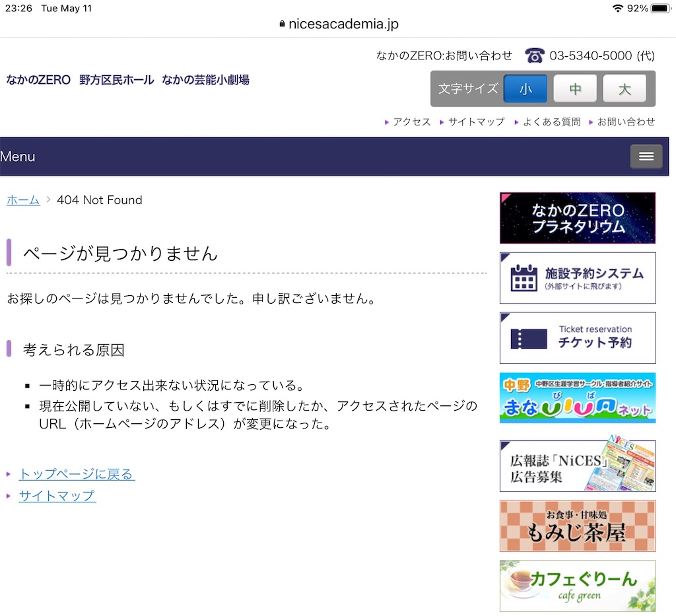The image size is (676, 616).
Task: Click the 考えられる原因 heading
Action: [x=74, y=350]
